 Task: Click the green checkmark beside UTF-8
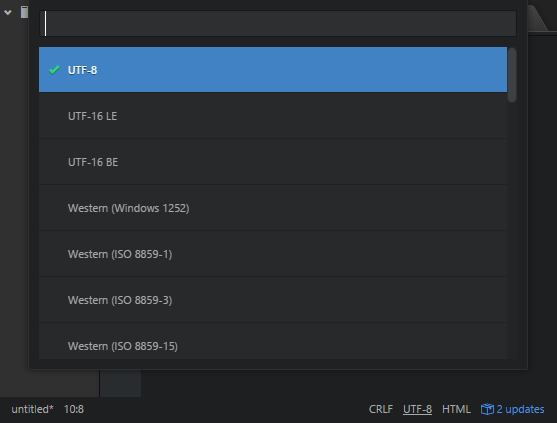coord(54,70)
